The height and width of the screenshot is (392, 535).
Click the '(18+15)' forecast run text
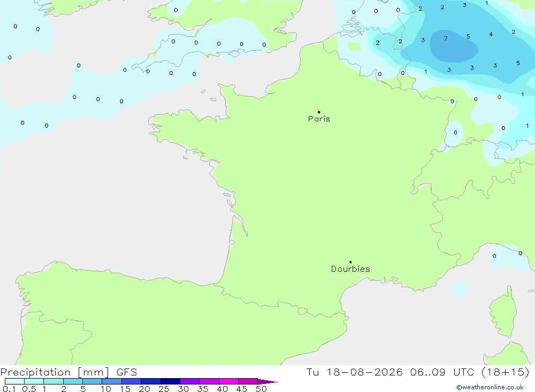click(506, 372)
